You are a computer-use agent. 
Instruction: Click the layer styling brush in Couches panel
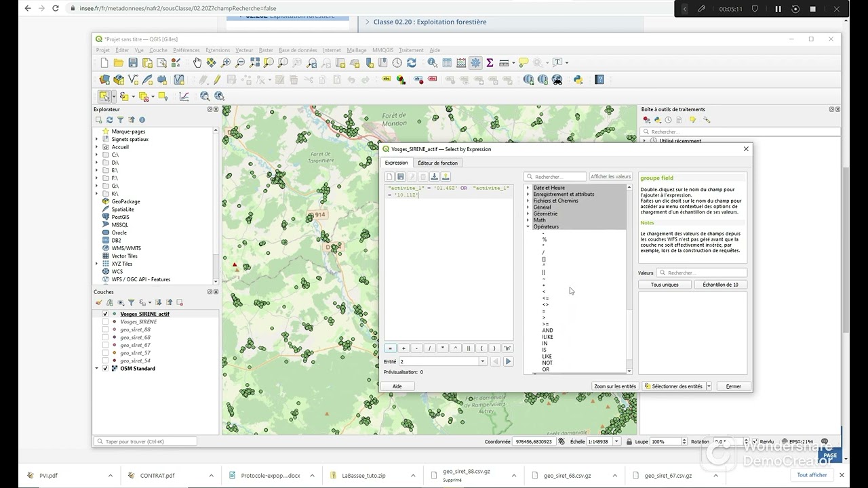click(x=99, y=302)
